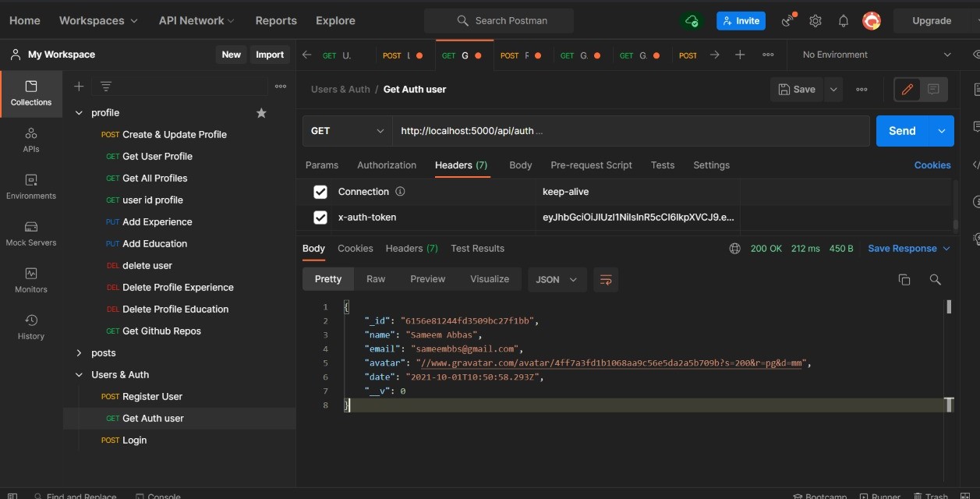Open the API Network dropdown
980x499 pixels.
pos(196,21)
